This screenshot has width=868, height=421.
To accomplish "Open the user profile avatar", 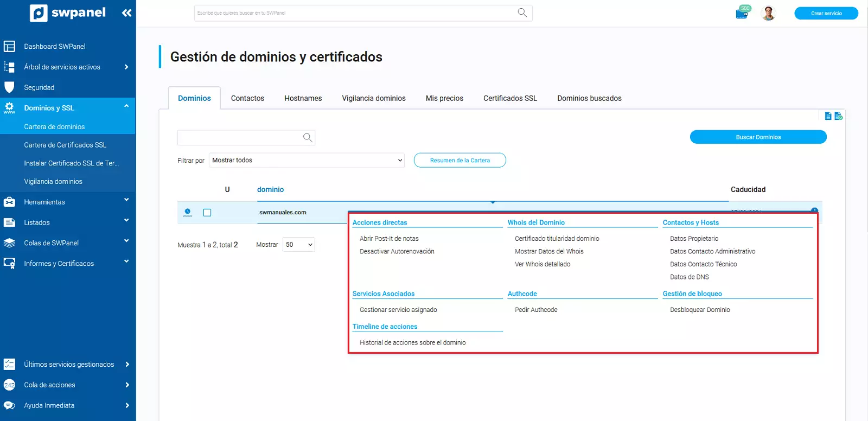I will pos(768,13).
